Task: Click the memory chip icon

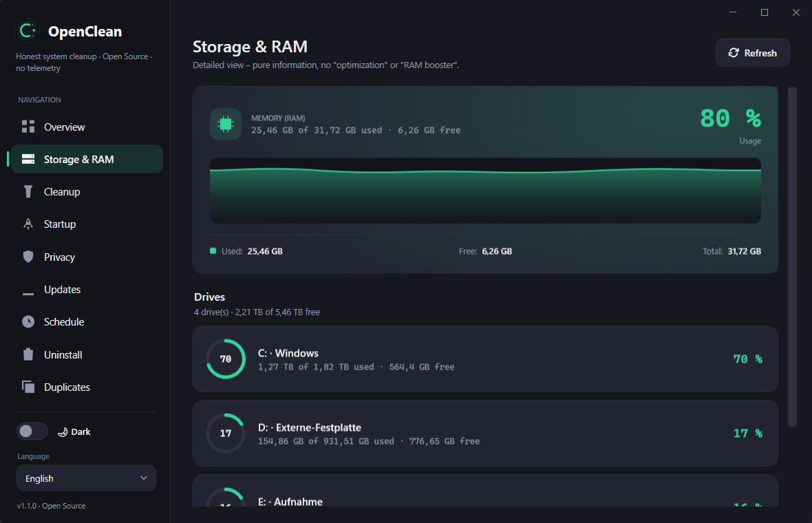Action: 226,125
